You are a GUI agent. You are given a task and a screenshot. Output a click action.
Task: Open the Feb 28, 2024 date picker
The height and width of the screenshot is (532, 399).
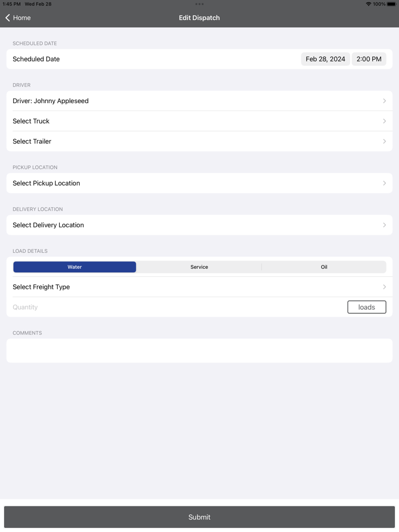(x=325, y=59)
